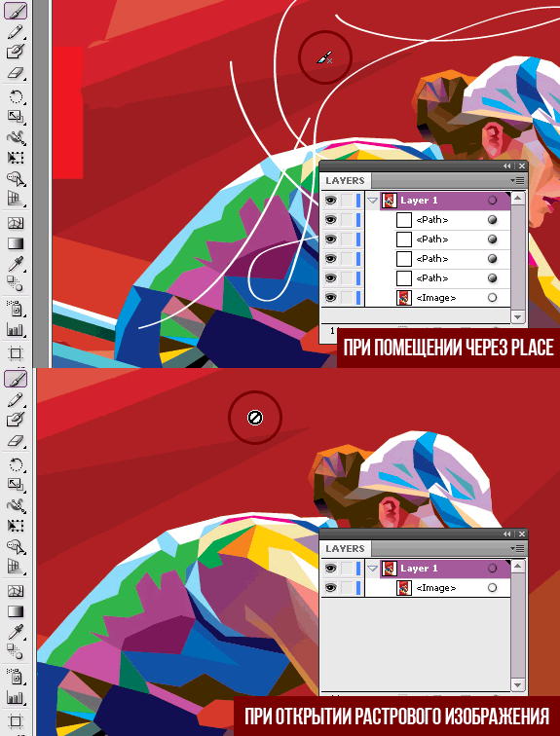This screenshot has height=736, width=560.
Task: Choose the Symbol Sprayer tool in the Place example toolbar
Action: [16, 309]
